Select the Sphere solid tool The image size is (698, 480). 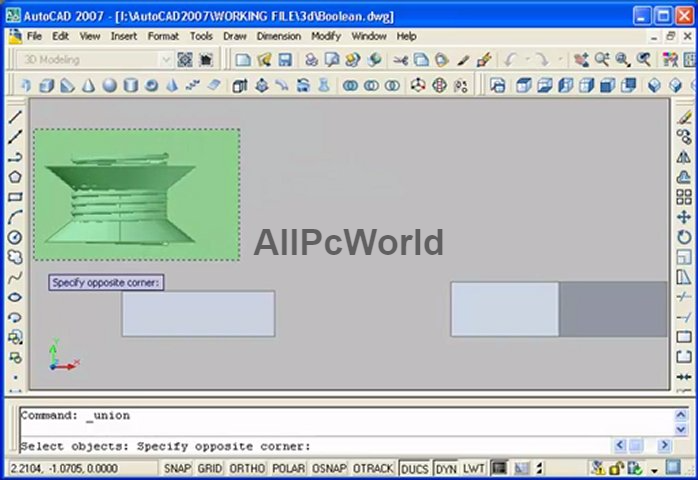click(110, 85)
